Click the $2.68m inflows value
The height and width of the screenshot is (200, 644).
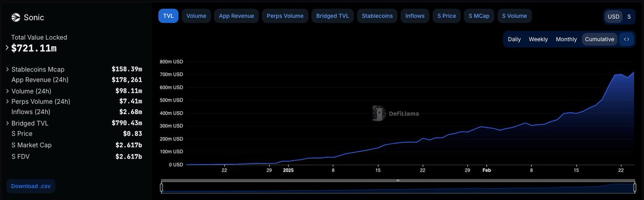click(130, 112)
